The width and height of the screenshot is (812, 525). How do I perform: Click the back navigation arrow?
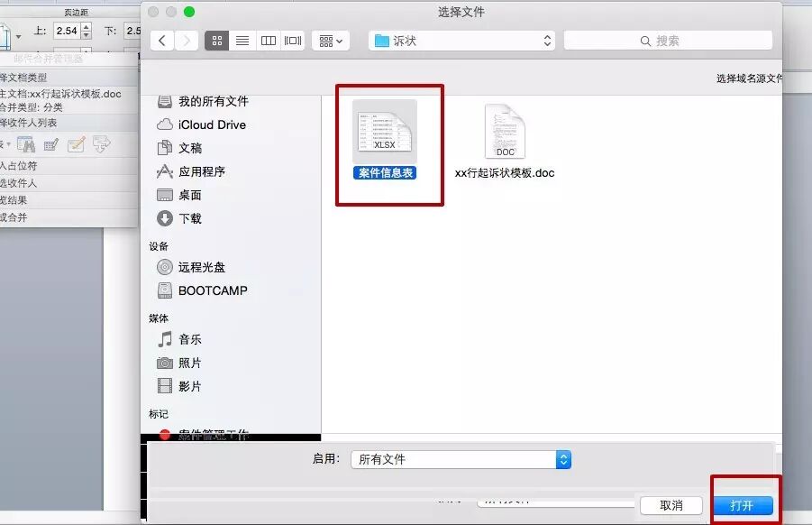[162, 40]
